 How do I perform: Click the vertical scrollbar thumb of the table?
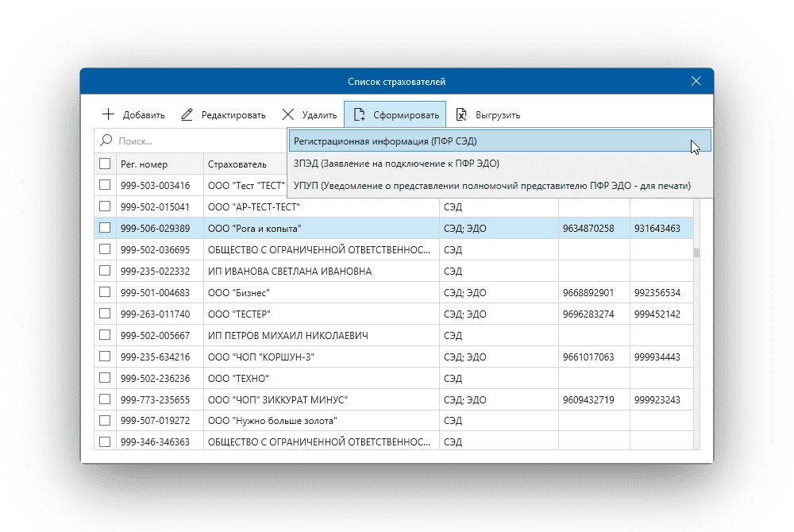click(x=697, y=253)
